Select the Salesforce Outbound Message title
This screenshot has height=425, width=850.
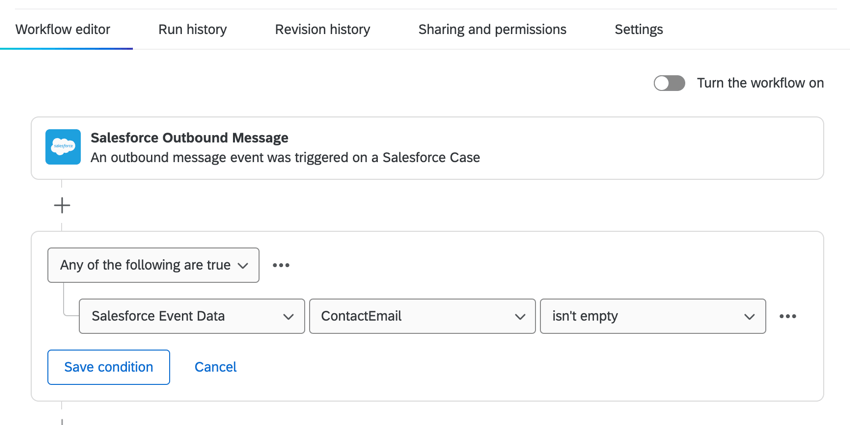[x=189, y=138]
